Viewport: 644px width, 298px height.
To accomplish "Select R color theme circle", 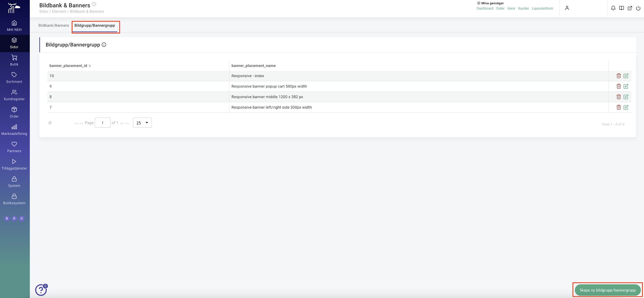I will [14, 219].
